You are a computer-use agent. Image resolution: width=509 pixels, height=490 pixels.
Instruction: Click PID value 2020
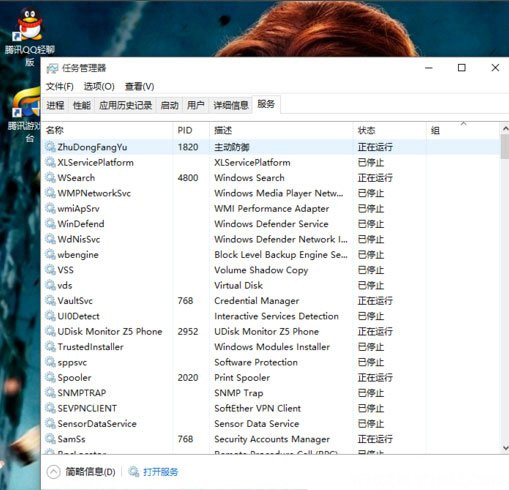coord(188,378)
